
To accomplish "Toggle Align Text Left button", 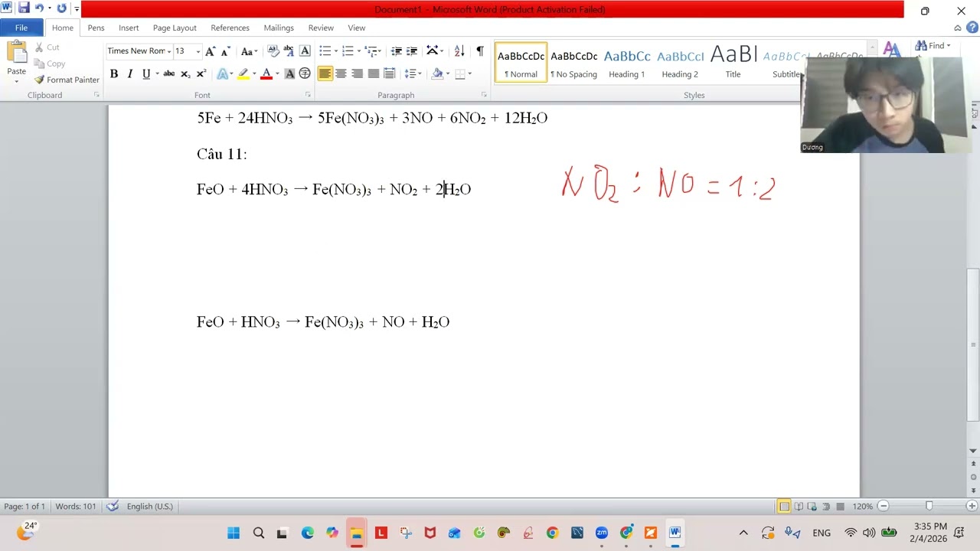I will point(325,73).
